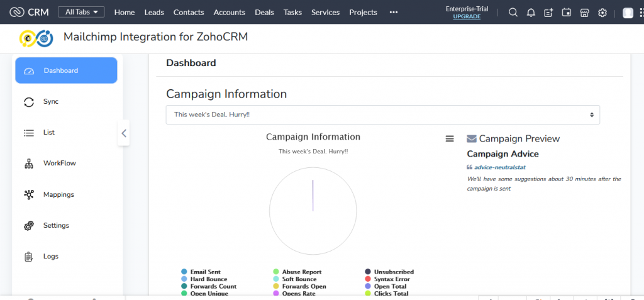The width and height of the screenshot is (644, 300).
Task: Click the List lines icon in sidebar
Action: tap(29, 133)
